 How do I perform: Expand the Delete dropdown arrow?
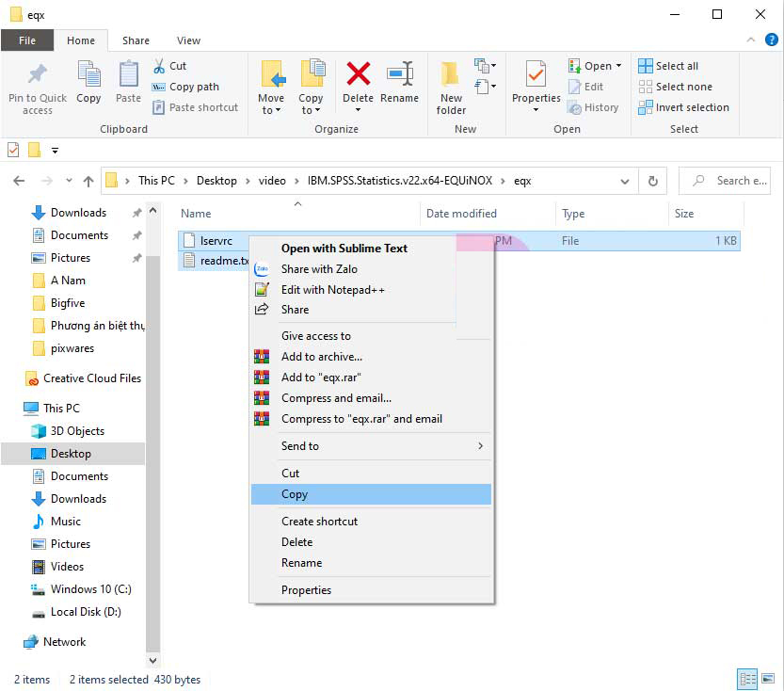pos(358,110)
